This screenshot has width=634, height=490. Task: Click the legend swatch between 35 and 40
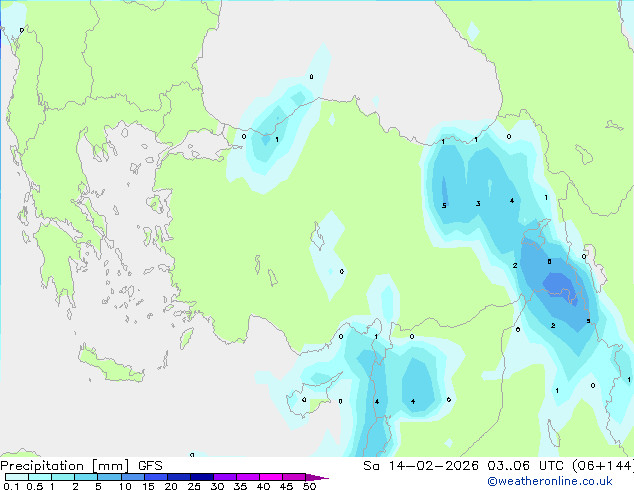[x=248, y=477]
